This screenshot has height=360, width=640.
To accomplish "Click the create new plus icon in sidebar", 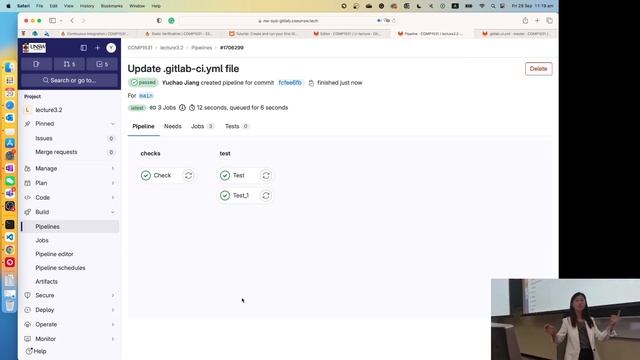I will click(x=98, y=48).
